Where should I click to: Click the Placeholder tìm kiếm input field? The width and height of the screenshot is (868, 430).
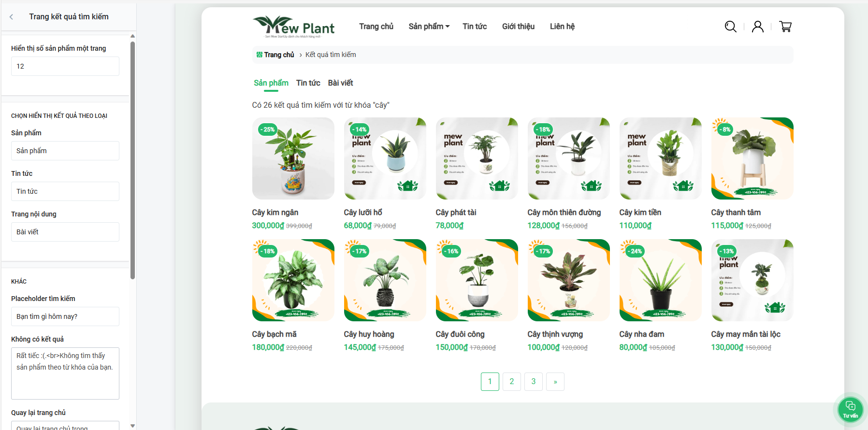pos(65,316)
